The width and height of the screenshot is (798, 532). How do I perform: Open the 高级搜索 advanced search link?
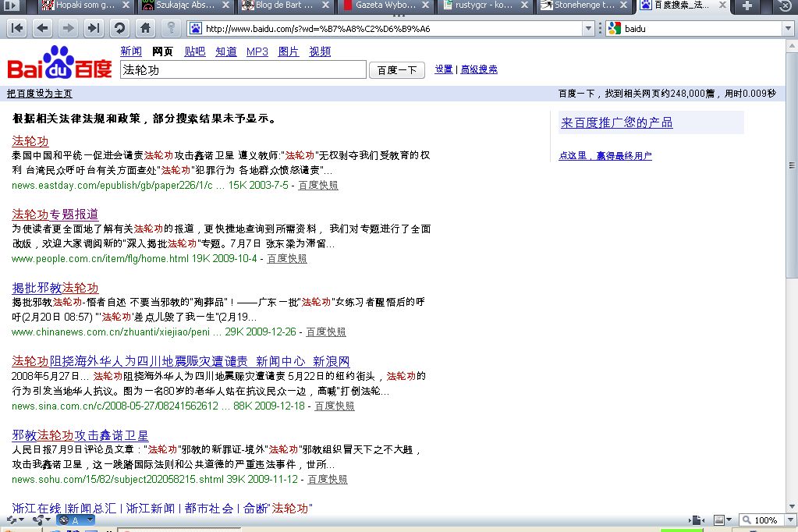click(479, 69)
